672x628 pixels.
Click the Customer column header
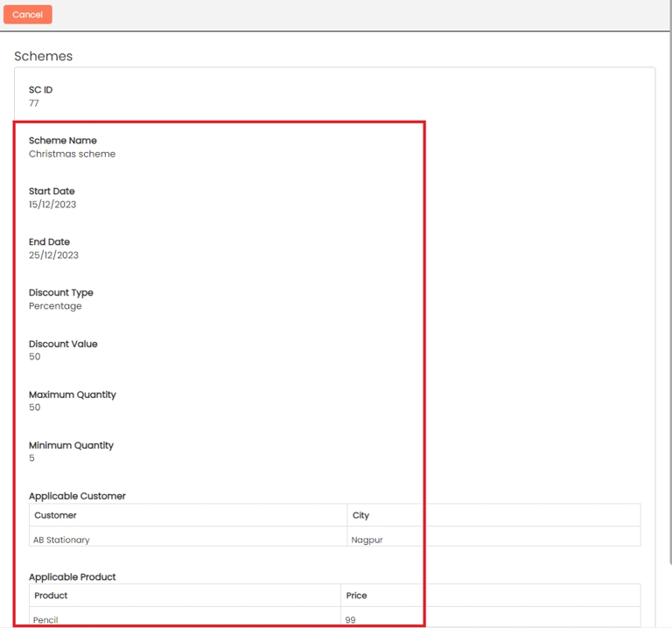tap(55, 515)
